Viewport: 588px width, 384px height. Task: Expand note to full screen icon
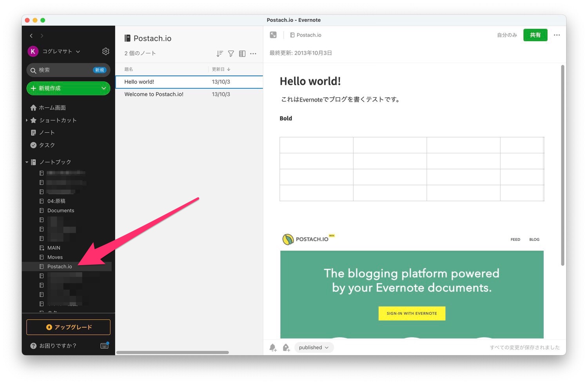tap(273, 35)
